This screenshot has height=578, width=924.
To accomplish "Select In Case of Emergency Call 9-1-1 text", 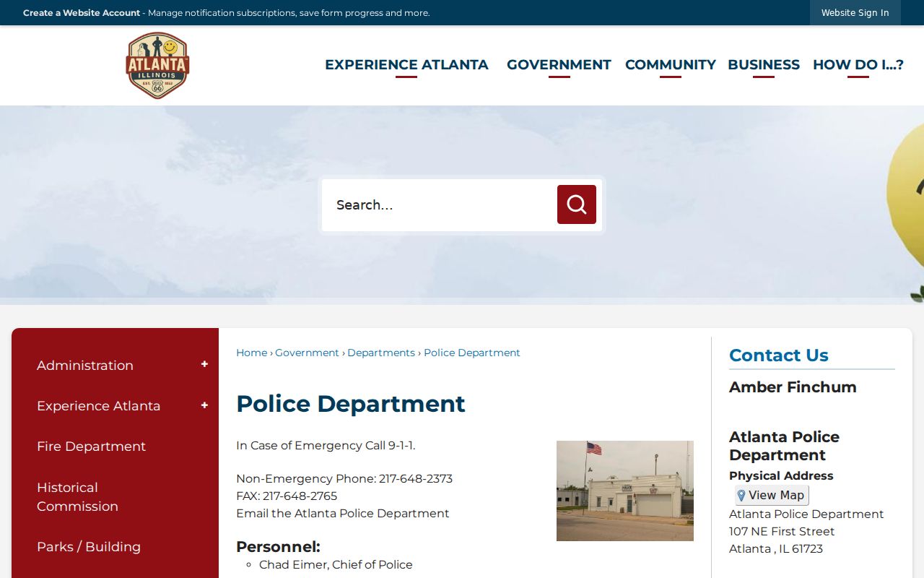I will tap(326, 446).
